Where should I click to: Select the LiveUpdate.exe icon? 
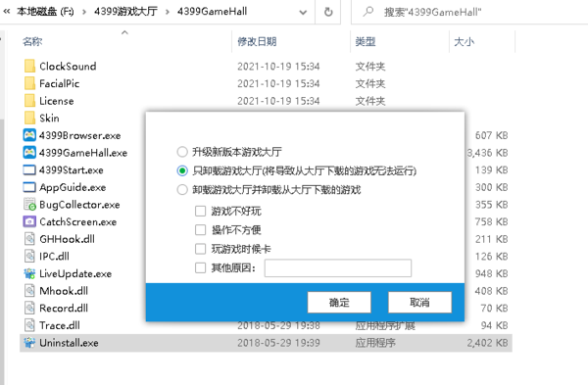coord(29,273)
